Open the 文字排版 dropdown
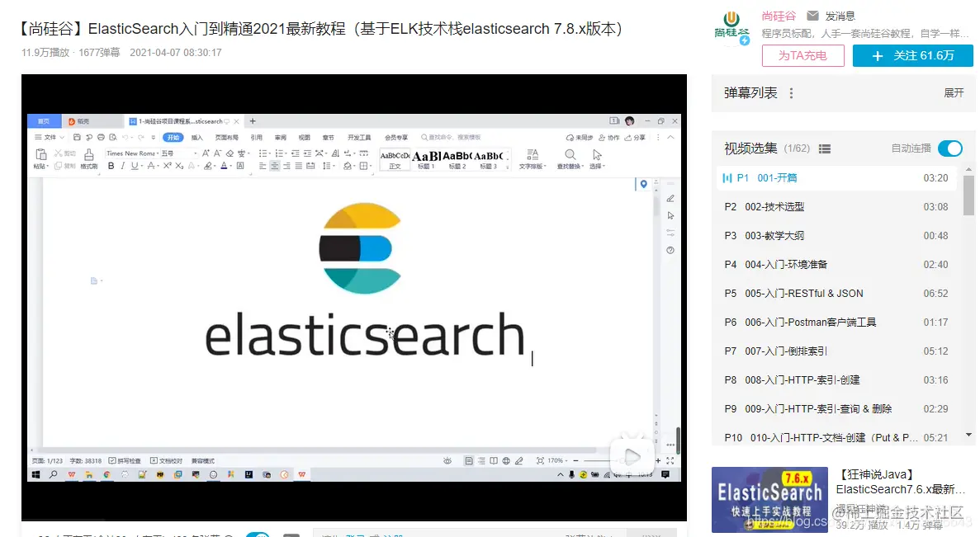 pos(533,158)
